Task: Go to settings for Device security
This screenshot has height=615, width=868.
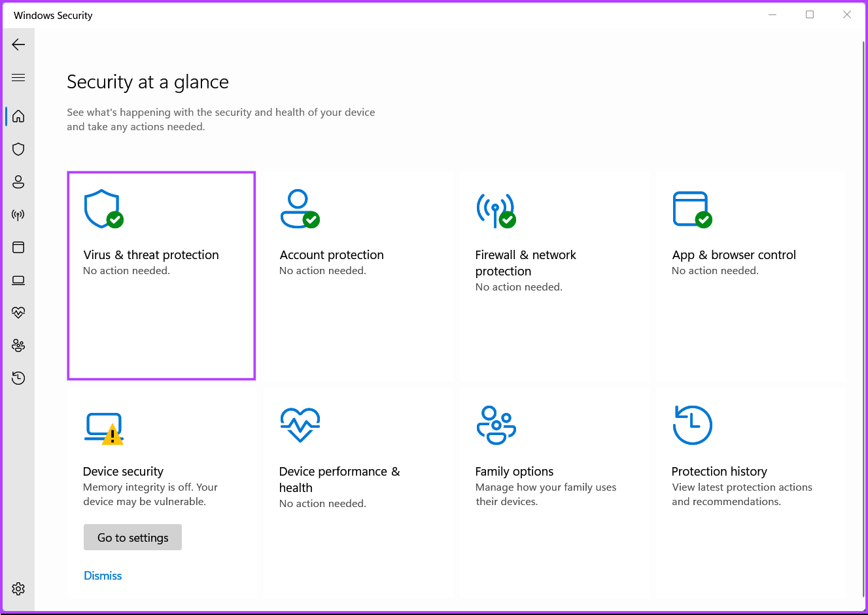Action: (133, 537)
